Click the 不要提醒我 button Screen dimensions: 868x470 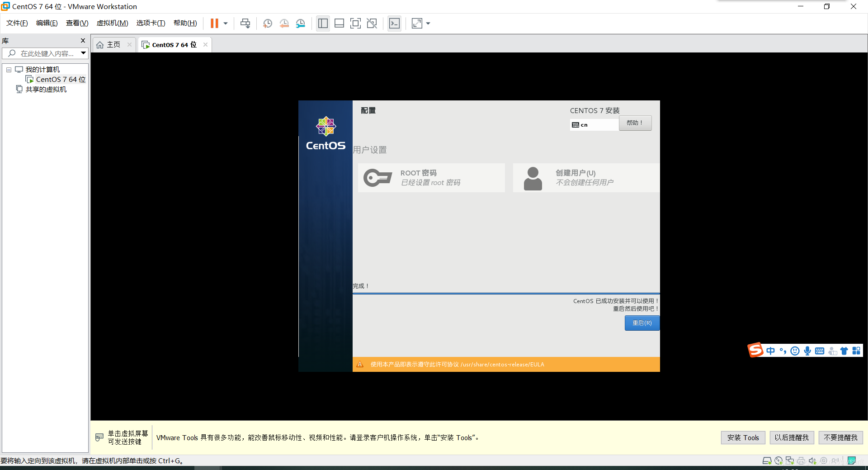(x=840, y=437)
